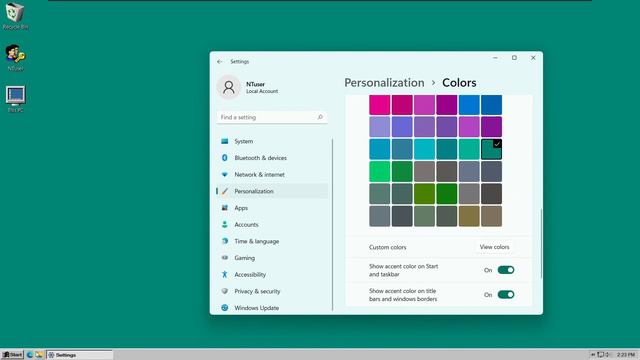640x360 pixels.
Task: Click the magnifier icon in the search box
Action: [x=320, y=117]
